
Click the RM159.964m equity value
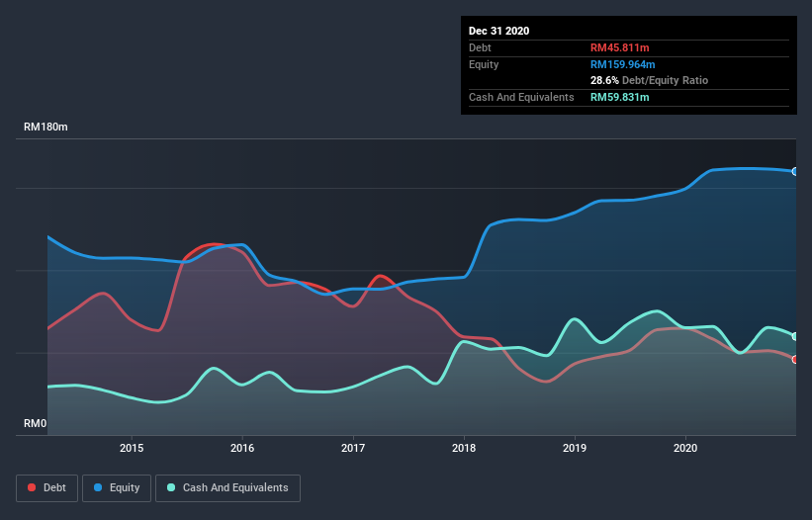622,64
